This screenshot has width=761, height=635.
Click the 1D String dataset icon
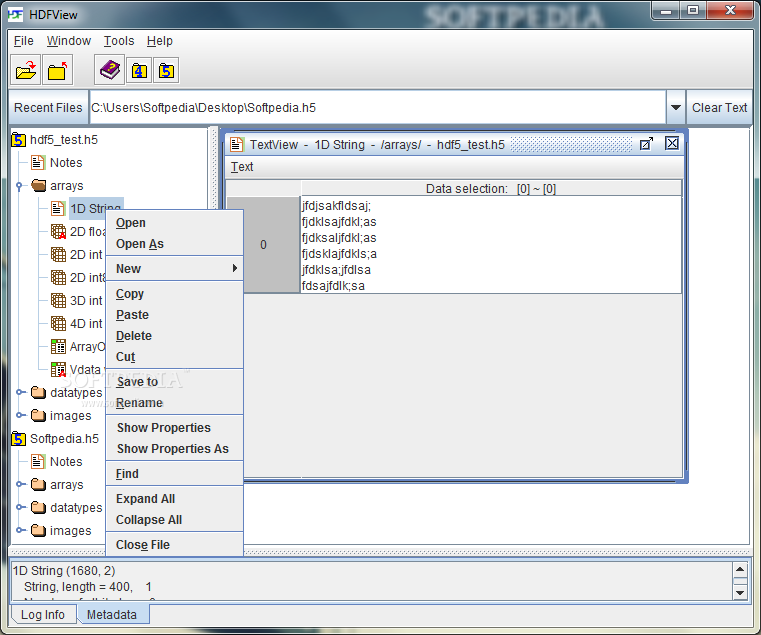pyautogui.click(x=58, y=209)
